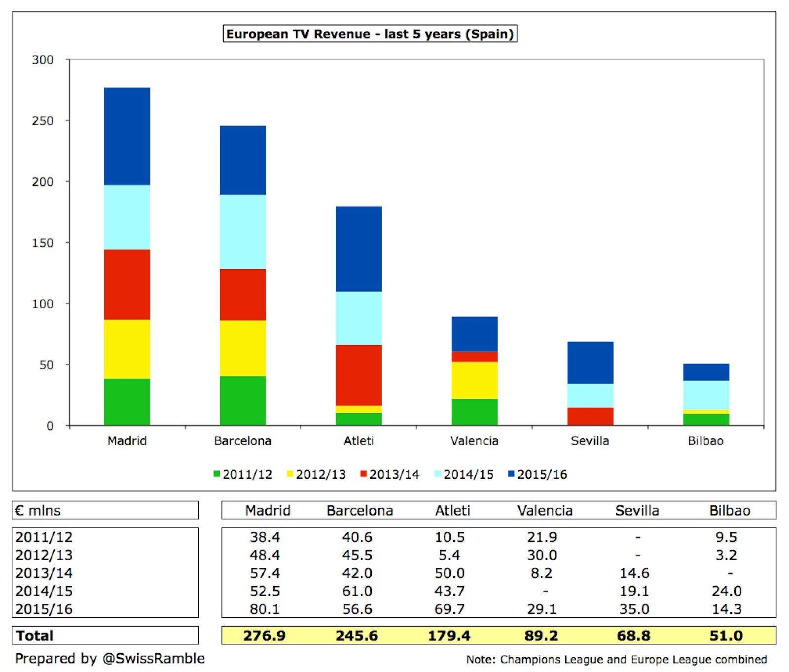Click the '300' label on the y-axis
Image resolution: width=789 pixels, height=672 pixels.
pos(43,60)
